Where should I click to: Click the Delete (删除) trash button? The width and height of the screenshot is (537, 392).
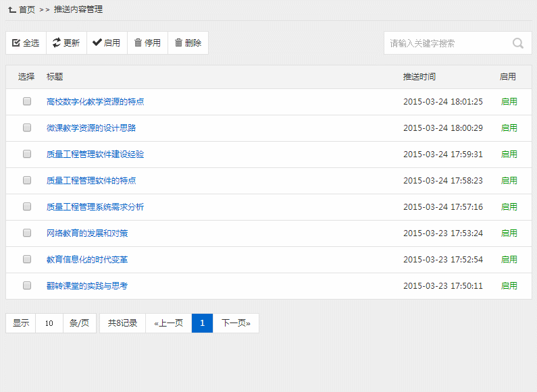click(188, 43)
